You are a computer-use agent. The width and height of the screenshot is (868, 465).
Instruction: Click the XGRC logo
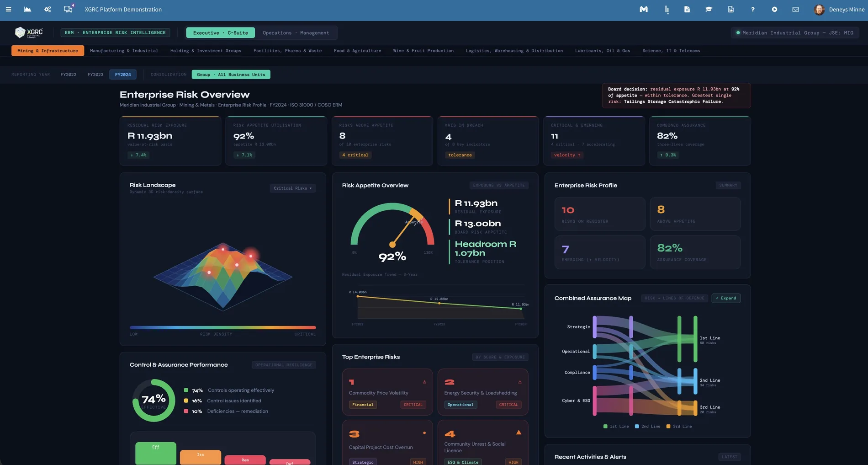click(x=29, y=32)
